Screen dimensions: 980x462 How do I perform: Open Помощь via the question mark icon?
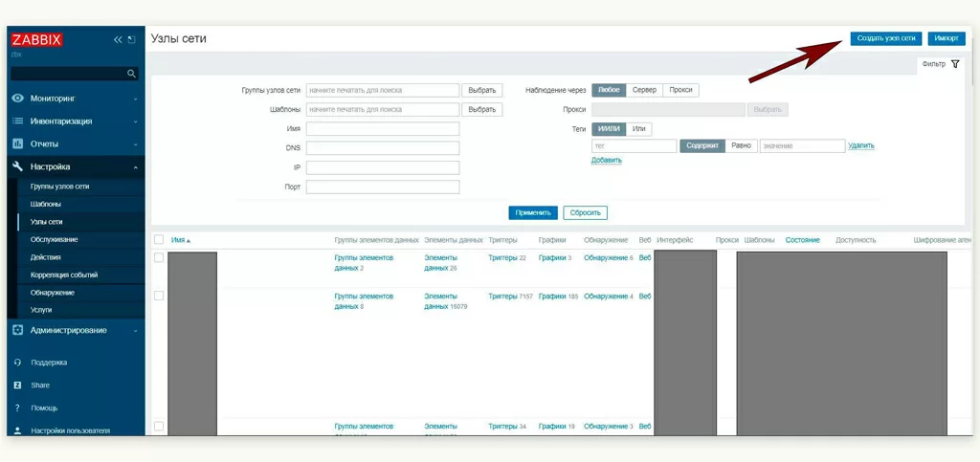pos(17,408)
